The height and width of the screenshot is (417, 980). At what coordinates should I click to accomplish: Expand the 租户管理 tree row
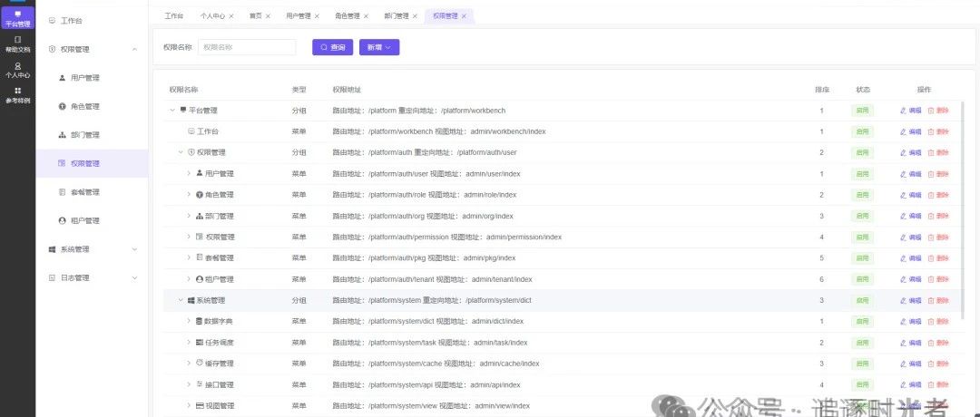pyautogui.click(x=189, y=279)
